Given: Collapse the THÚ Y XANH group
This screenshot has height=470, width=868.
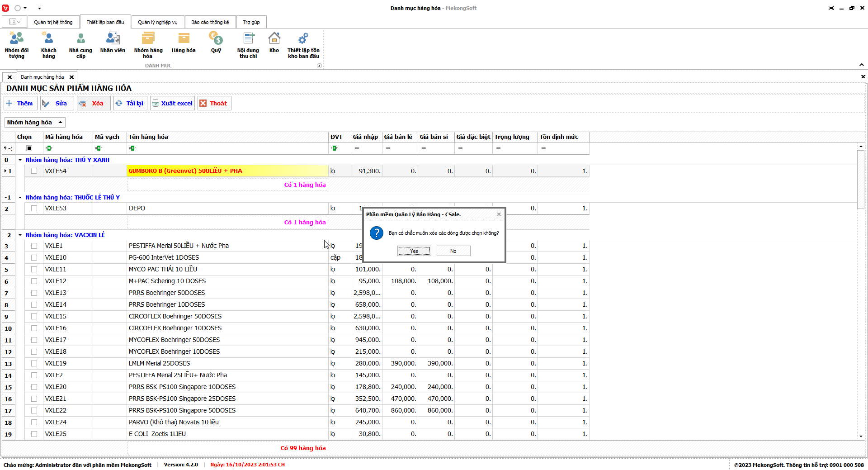Looking at the screenshot, I should (20, 160).
